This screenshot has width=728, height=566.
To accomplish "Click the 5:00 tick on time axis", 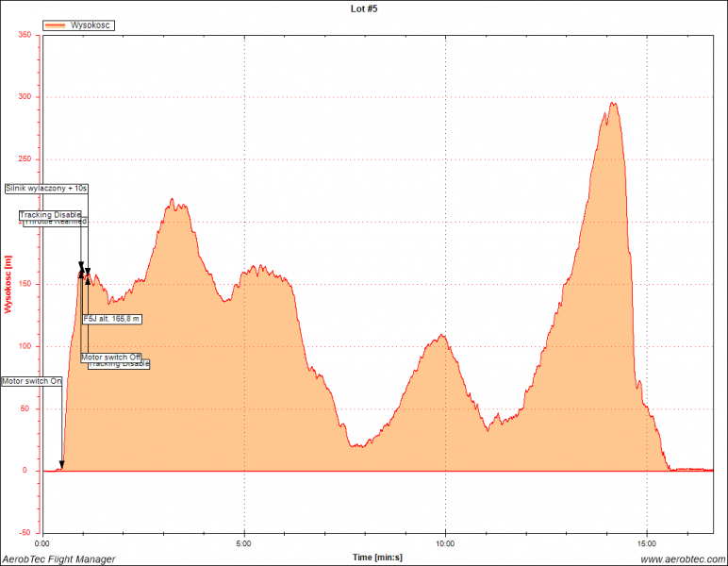I will point(243,544).
